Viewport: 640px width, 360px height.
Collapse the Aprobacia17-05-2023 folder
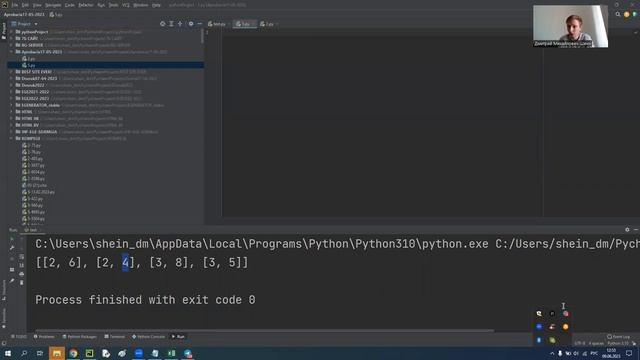(x=12, y=52)
